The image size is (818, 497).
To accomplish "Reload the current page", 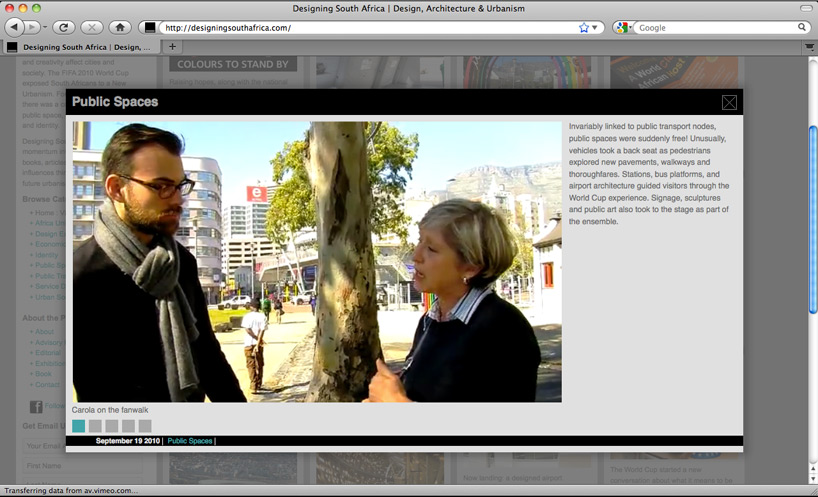I will pyautogui.click(x=64, y=27).
